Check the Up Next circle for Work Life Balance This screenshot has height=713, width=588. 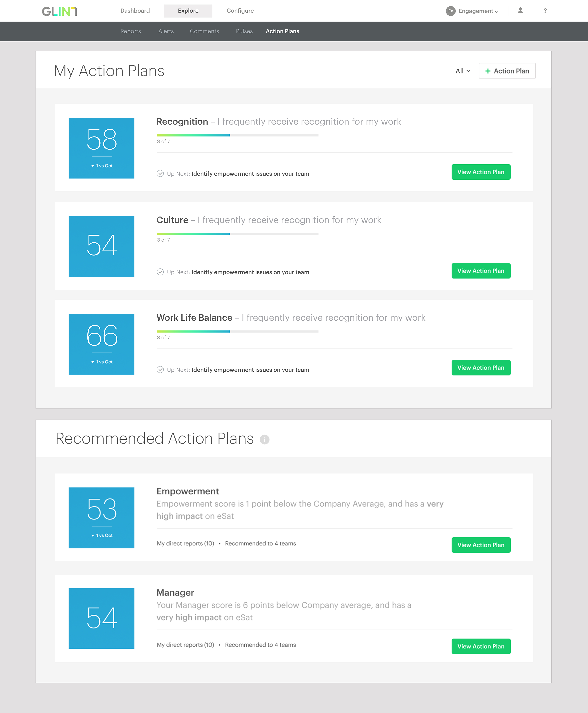pos(160,369)
